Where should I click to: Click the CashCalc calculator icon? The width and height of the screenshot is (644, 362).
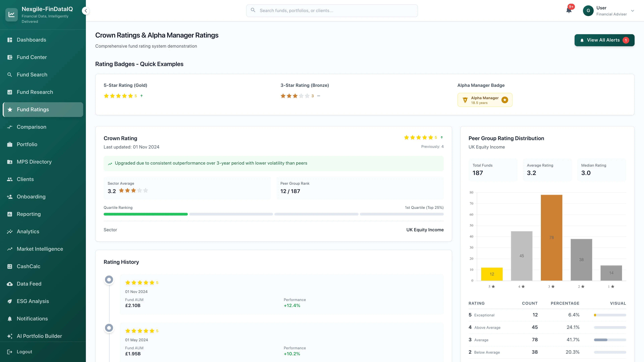click(x=10, y=266)
